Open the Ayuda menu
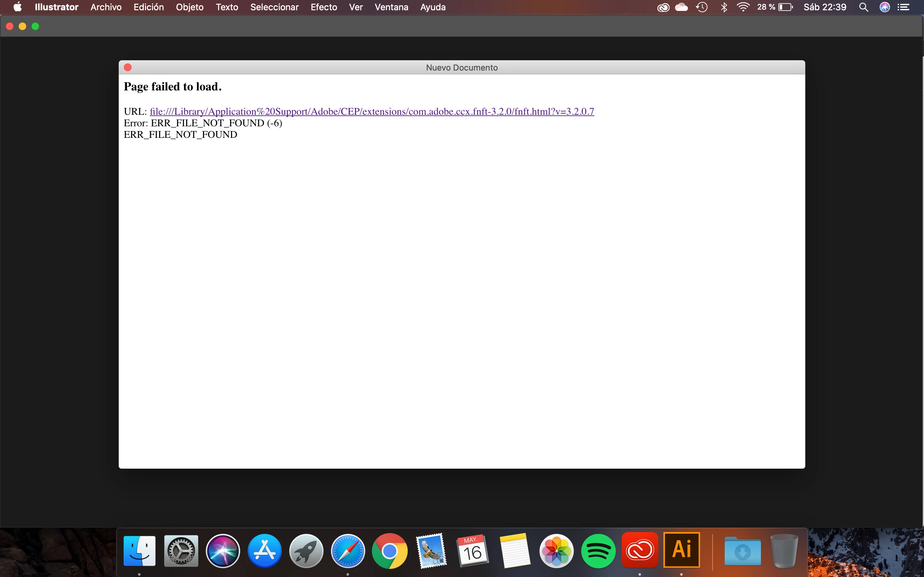Image resolution: width=924 pixels, height=577 pixels. pyautogui.click(x=432, y=7)
